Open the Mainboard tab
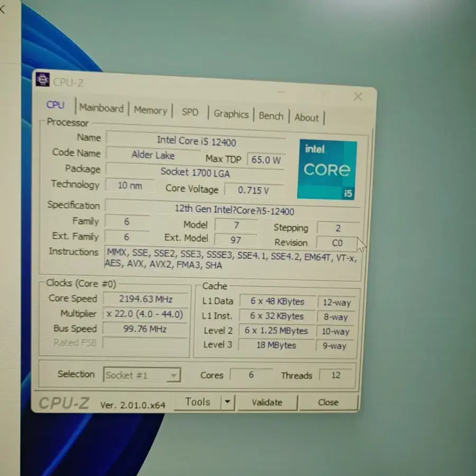Screen dimensions: 476x476 [102, 108]
